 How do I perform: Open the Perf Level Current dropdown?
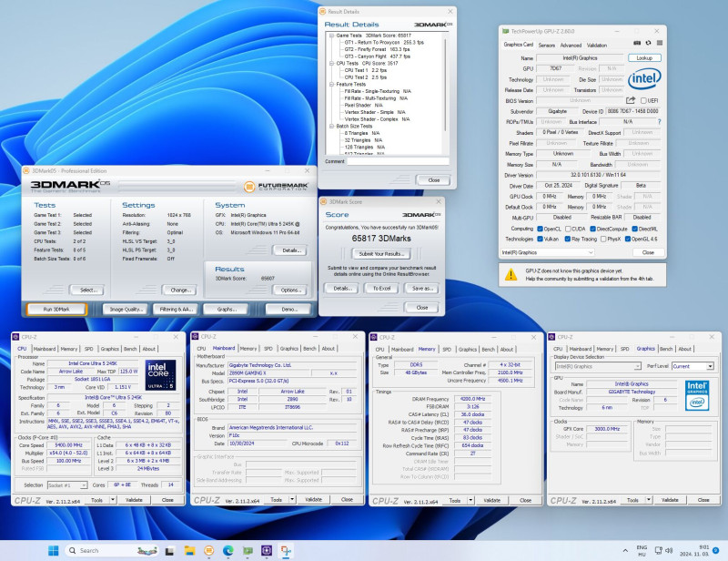tap(693, 366)
